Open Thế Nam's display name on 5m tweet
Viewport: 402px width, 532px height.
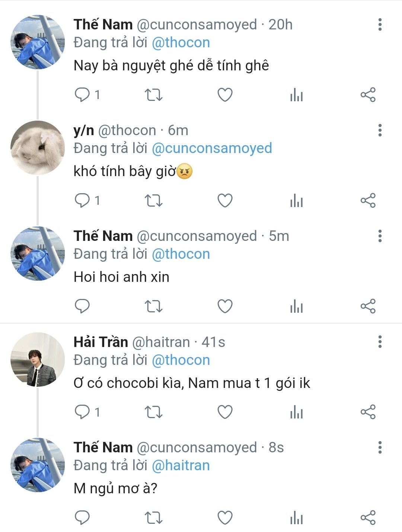click(103, 236)
